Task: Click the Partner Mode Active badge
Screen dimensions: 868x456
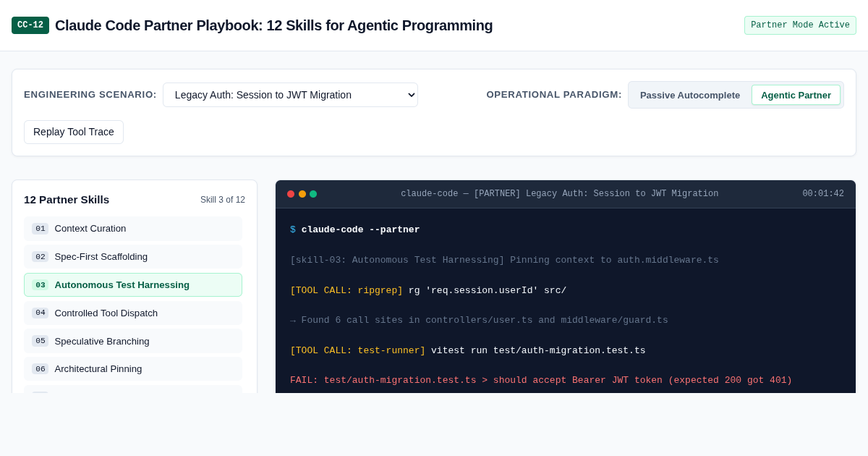Action: point(800,25)
